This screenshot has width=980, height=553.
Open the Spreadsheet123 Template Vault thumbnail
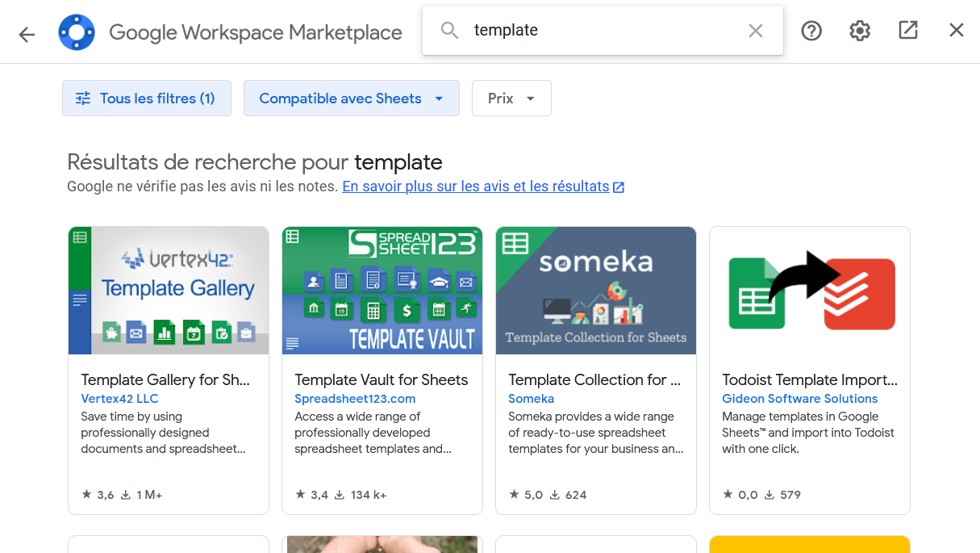382,291
